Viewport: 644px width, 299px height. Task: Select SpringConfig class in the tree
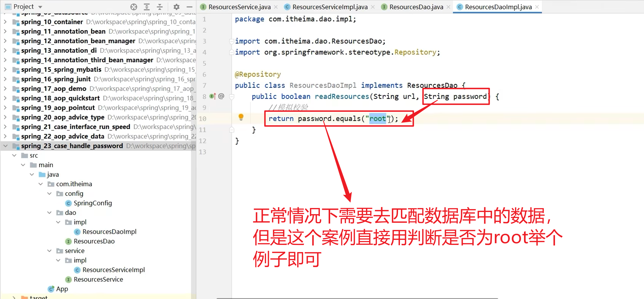[92, 203]
